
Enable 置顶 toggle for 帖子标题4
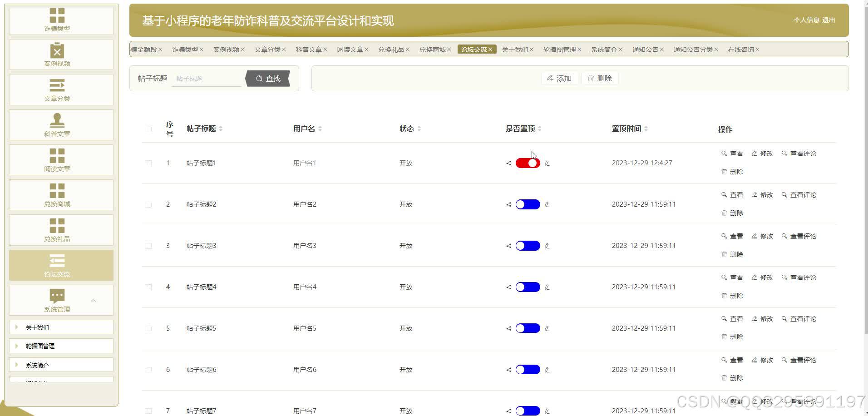(x=528, y=287)
